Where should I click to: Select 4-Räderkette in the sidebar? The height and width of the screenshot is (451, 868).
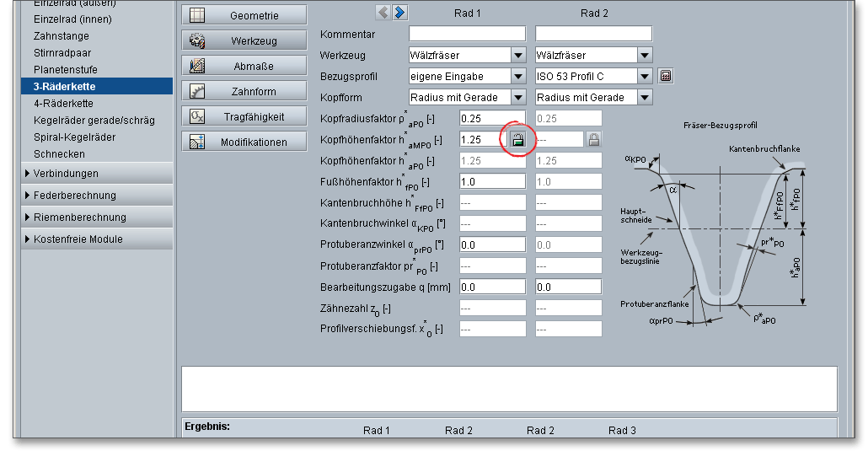coord(63,104)
